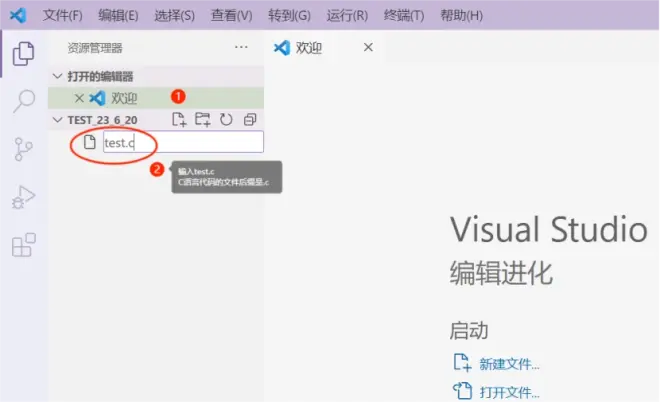The width and height of the screenshot is (660, 402).
Task: Open the Source Control view
Action: click(23, 149)
